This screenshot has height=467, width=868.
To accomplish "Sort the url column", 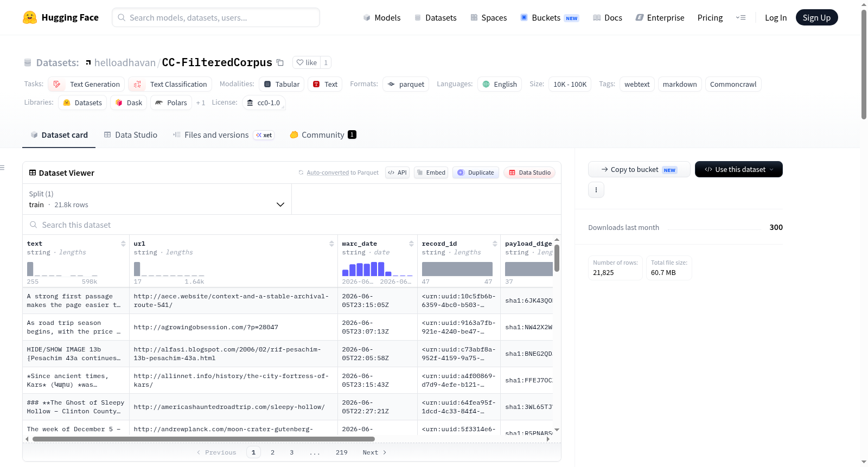I will (x=331, y=244).
